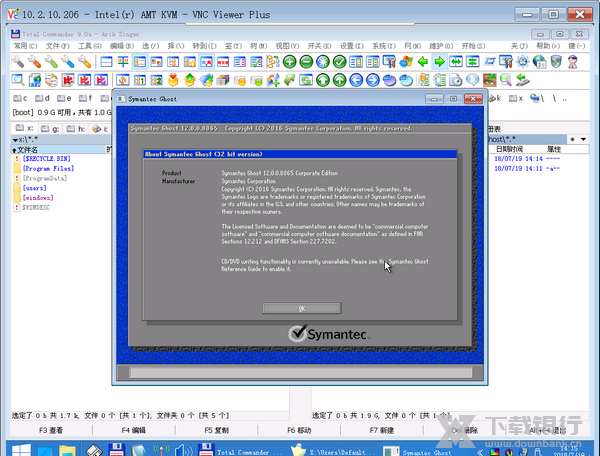600x456 pixels.
Task: Select drive x button on right drive bar
Action: tap(516, 98)
